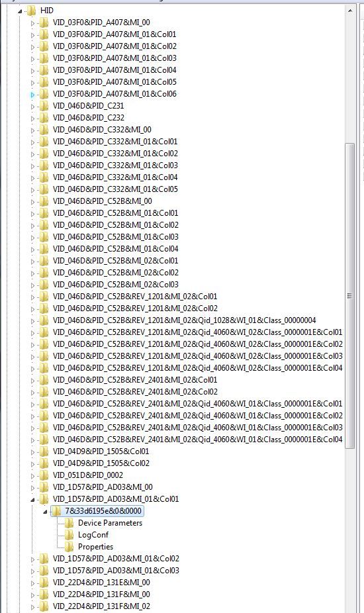Select the key ending Qid_1028&WI_01&Class_00000004

(184, 320)
